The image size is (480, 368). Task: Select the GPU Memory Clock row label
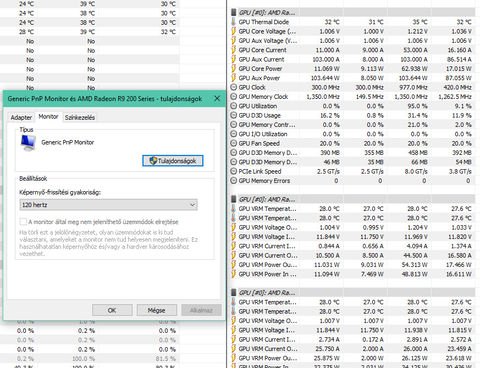coord(263,97)
